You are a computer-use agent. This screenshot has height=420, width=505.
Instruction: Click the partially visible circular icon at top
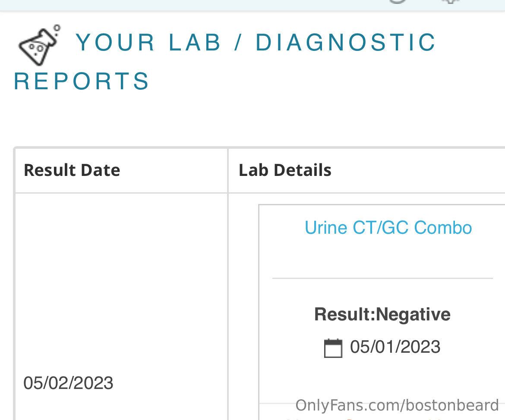(x=398, y=2)
